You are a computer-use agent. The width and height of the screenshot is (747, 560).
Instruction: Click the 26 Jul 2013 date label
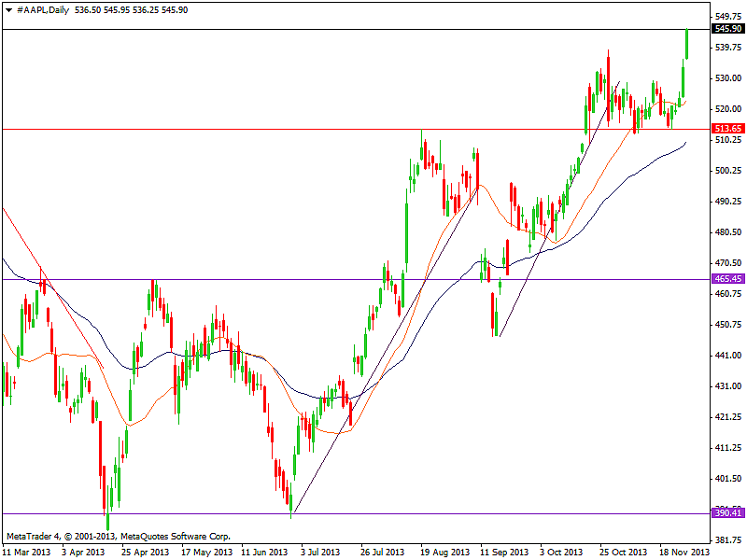click(384, 552)
